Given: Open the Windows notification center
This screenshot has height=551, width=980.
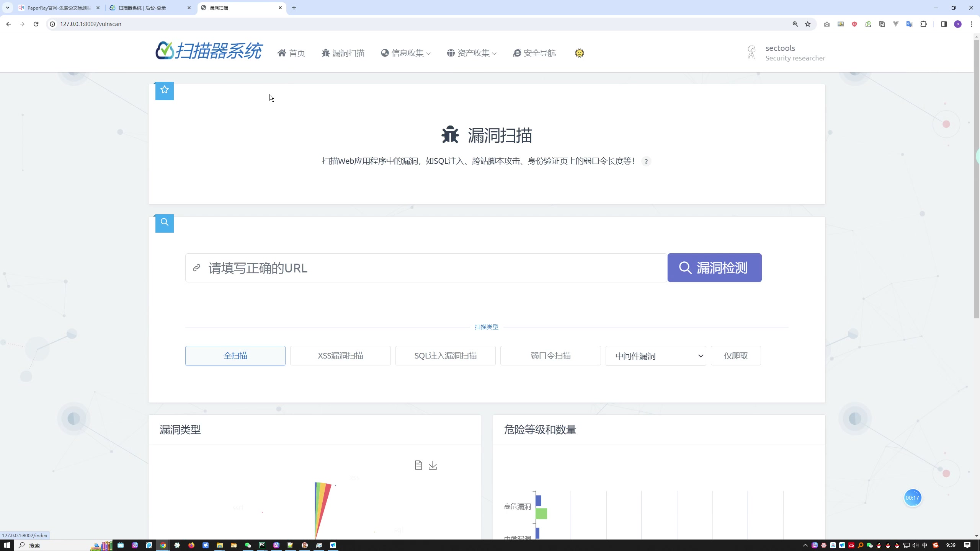Looking at the screenshot, I should point(967,545).
